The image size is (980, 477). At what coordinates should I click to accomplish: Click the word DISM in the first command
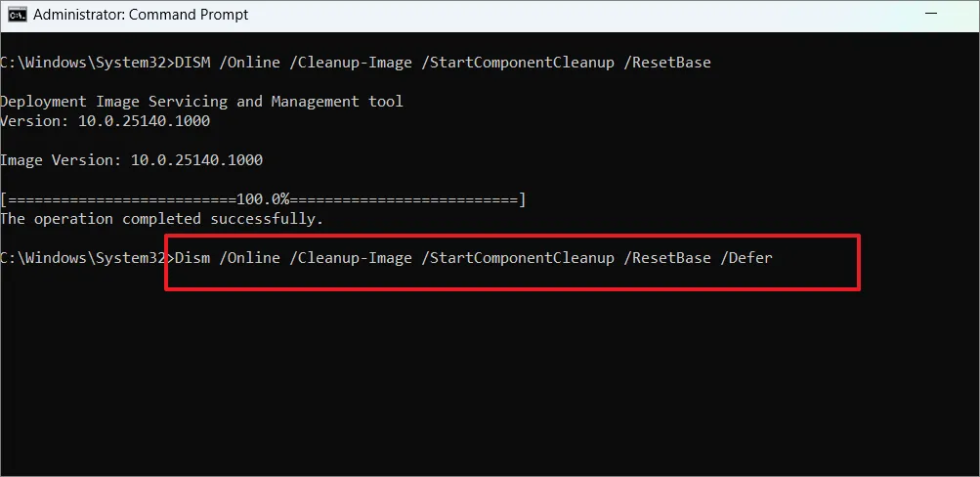tap(192, 63)
